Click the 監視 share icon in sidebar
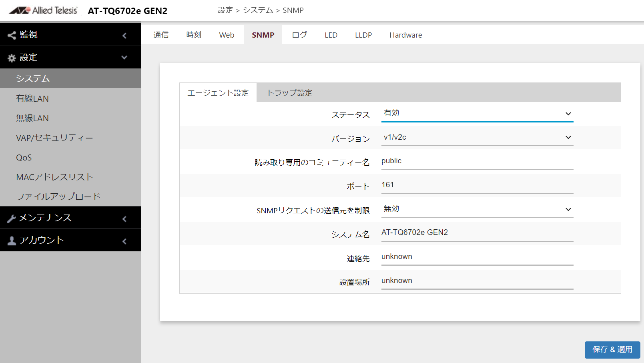The height and width of the screenshot is (363, 644). pyautogui.click(x=12, y=35)
